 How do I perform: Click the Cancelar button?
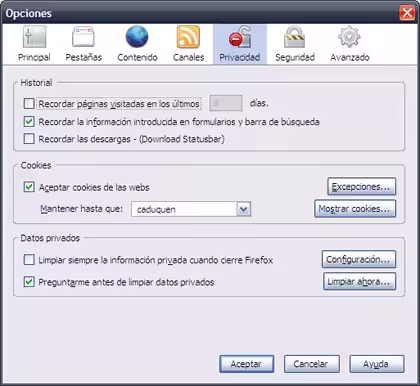[311, 364]
